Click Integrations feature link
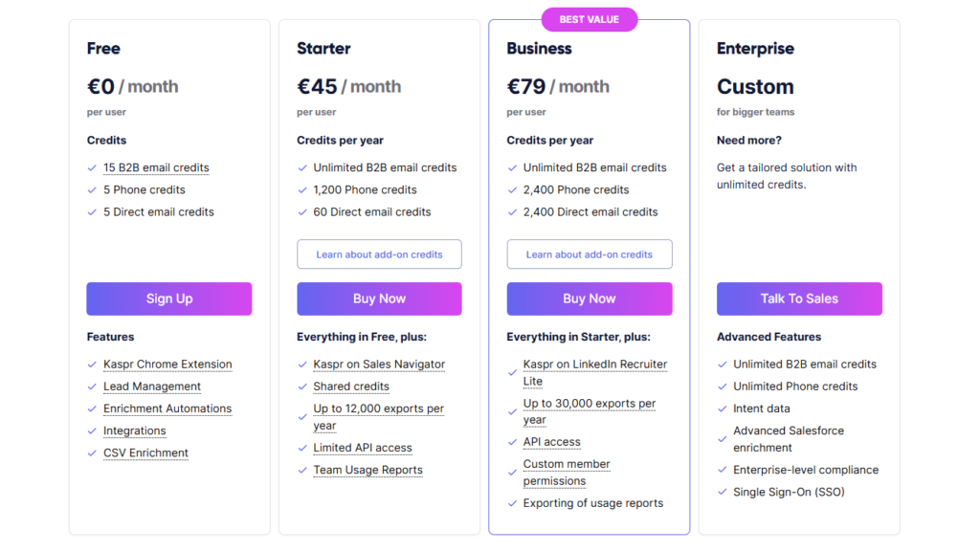 tap(134, 431)
